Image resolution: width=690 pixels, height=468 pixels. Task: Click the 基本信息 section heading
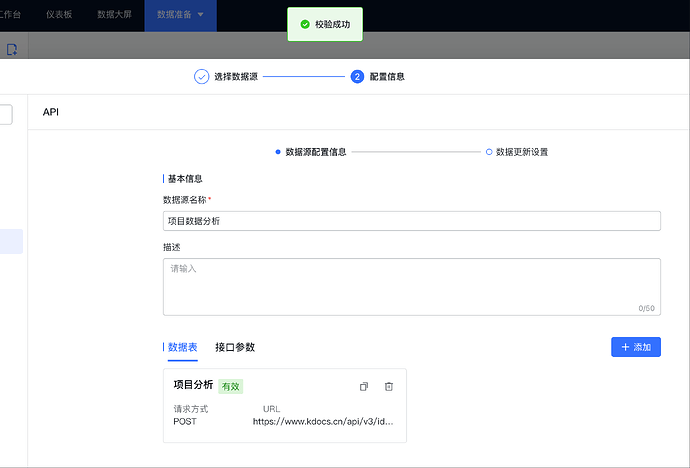point(185,179)
